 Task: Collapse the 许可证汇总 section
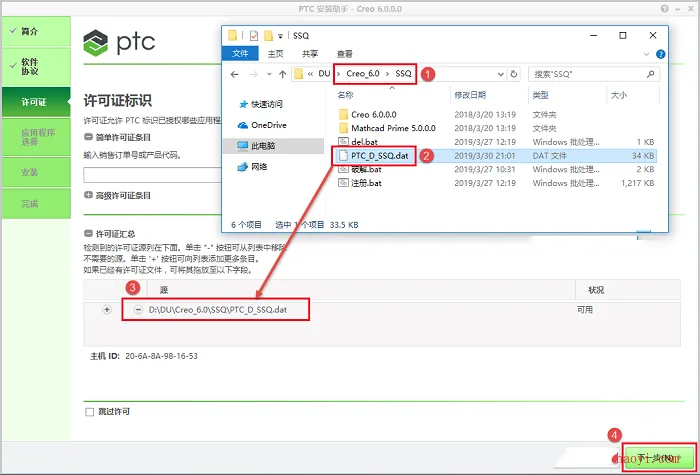coord(88,233)
